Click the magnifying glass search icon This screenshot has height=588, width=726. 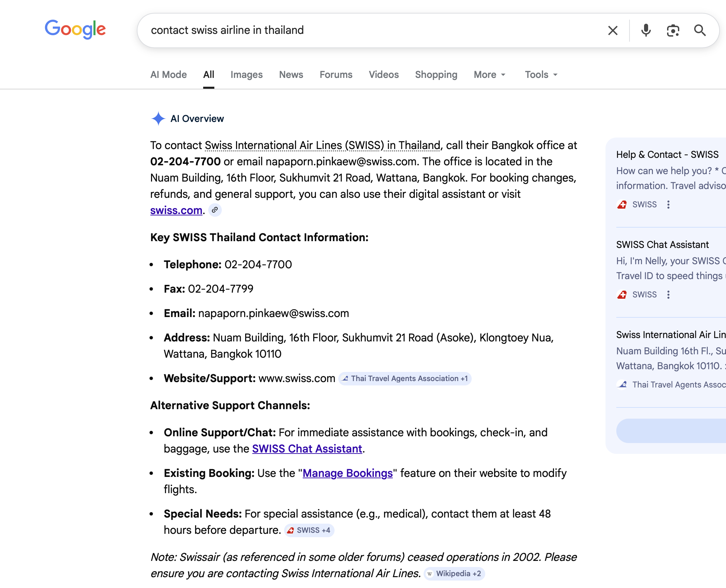click(700, 30)
